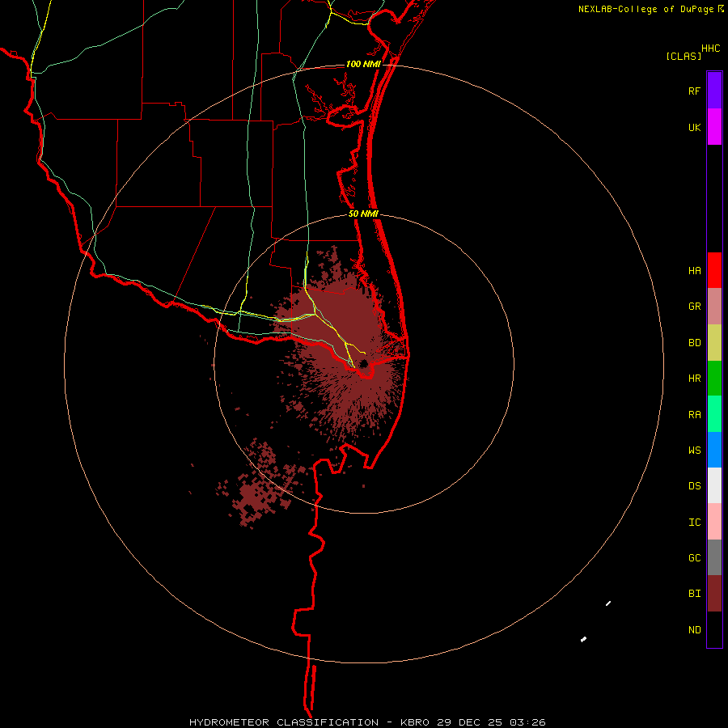Click the HA red legend swatch

714,270
